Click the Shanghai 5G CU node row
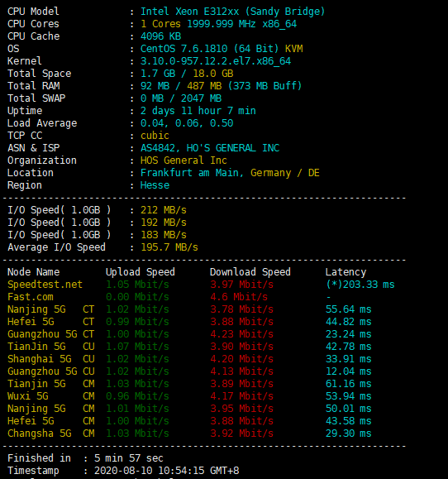The height and width of the screenshot is (479, 448). click(x=189, y=359)
